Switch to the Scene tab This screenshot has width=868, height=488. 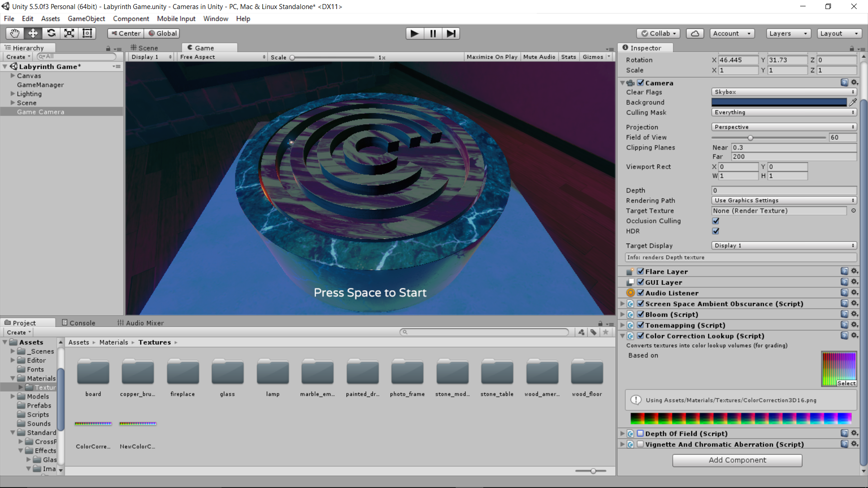coord(144,48)
